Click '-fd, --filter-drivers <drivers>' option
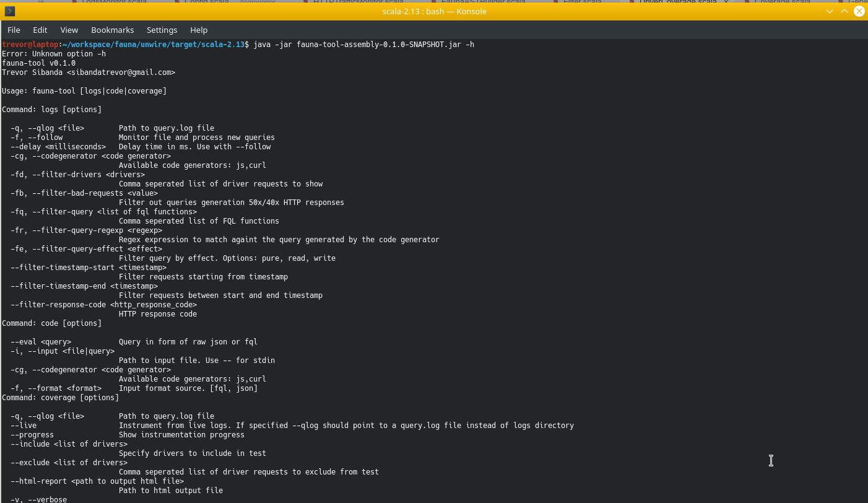868x503 pixels. click(77, 175)
